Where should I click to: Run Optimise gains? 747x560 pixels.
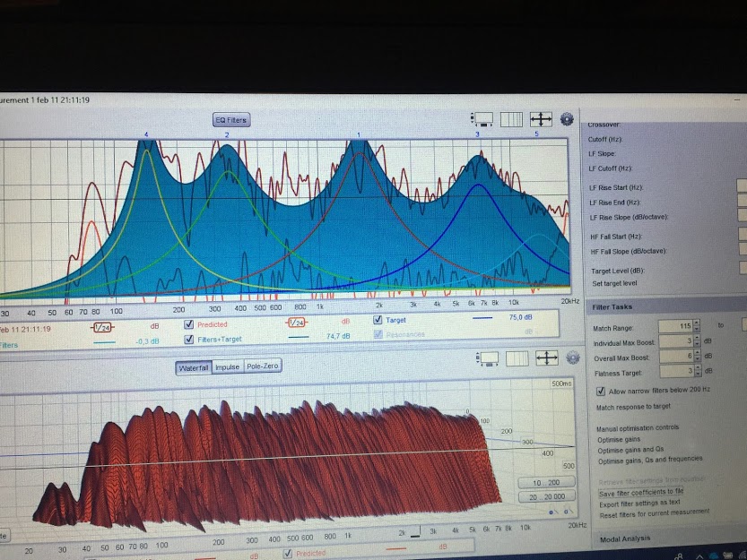tap(620, 440)
